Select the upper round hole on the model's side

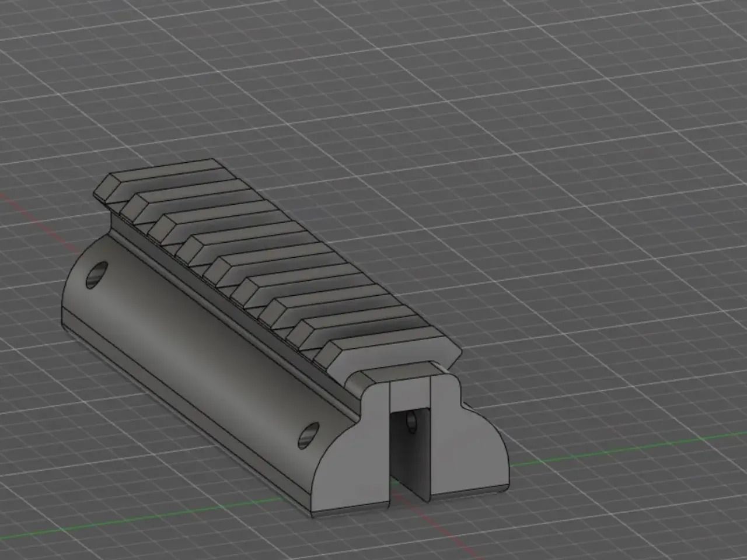coord(97,275)
